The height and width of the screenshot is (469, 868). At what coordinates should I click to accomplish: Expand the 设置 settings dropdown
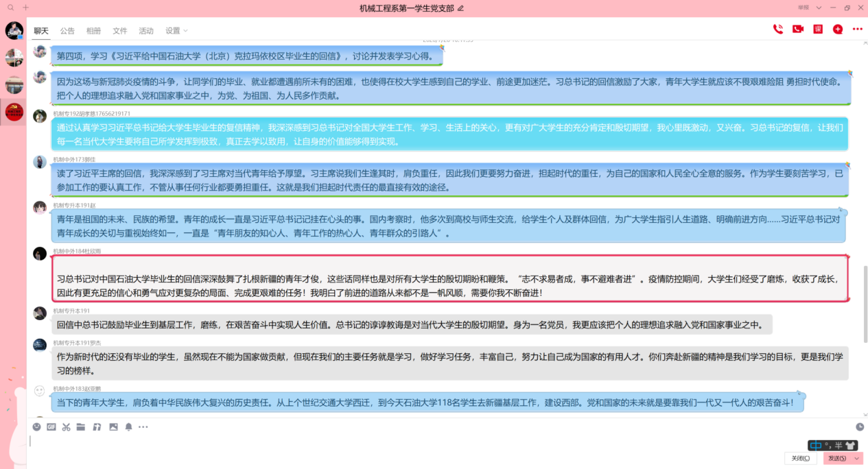(x=176, y=31)
